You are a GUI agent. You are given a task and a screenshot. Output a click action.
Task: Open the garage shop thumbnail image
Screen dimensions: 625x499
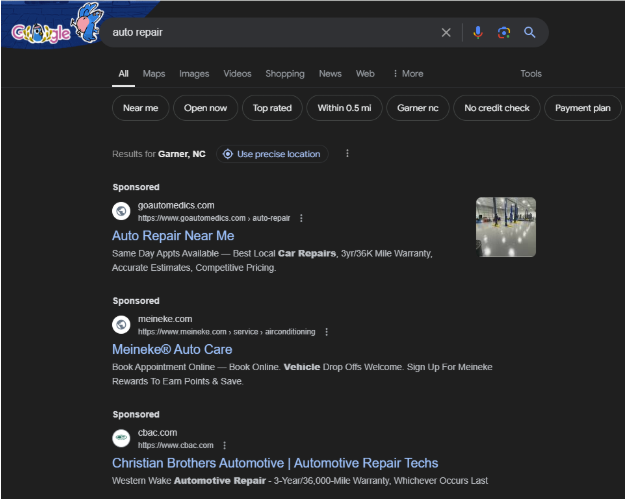(506, 227)
